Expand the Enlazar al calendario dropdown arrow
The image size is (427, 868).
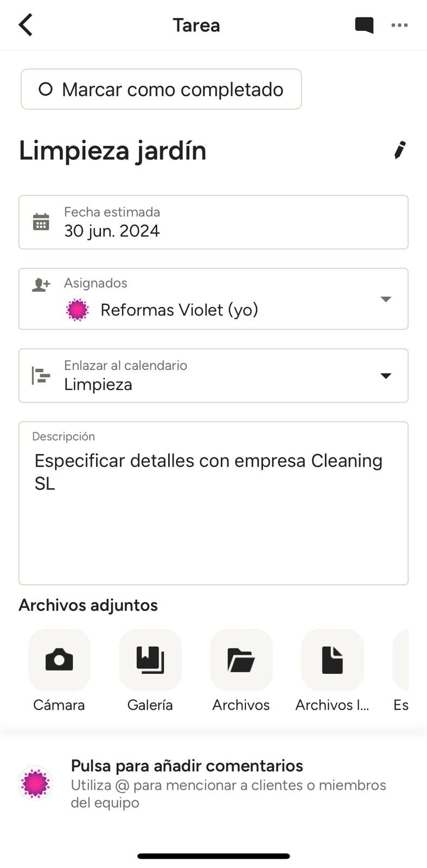386,376
